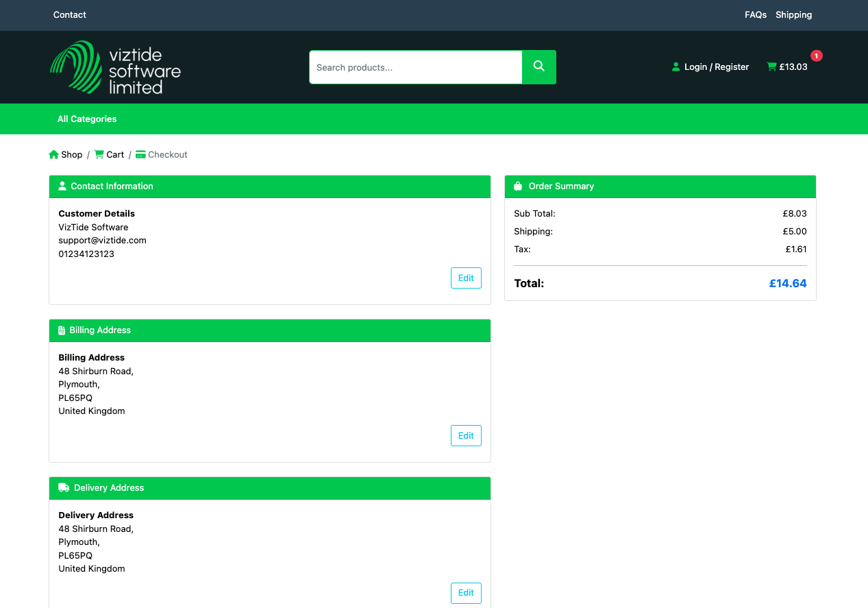Edit the Contact Information details
868x608 pixels.
point(466,278)
